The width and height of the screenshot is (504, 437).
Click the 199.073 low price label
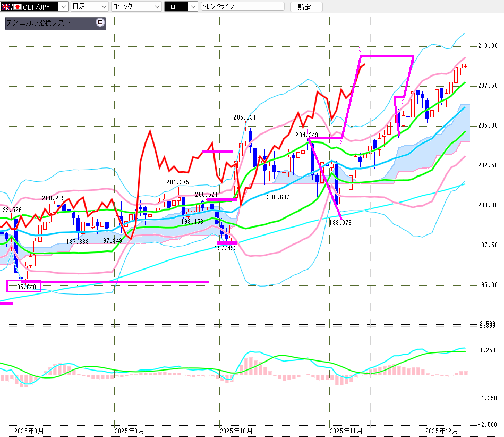[340, 223]
